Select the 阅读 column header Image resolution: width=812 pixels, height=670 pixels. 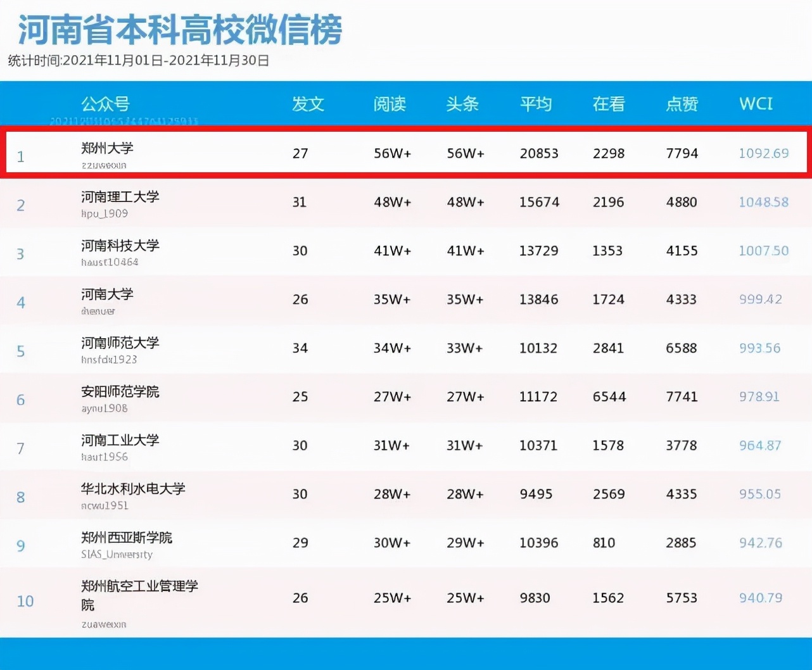tap(390, 104)
